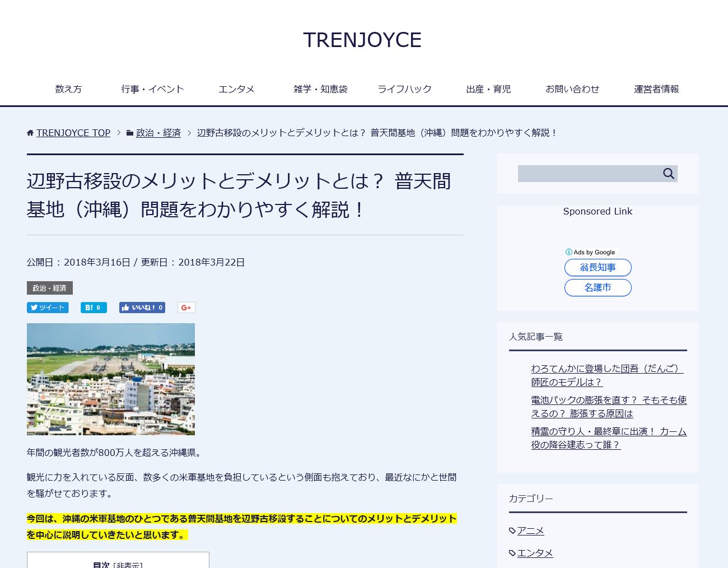728x568 pixels.
Task: Toggle the 目次 非表示 link
Action: point(129,565)
